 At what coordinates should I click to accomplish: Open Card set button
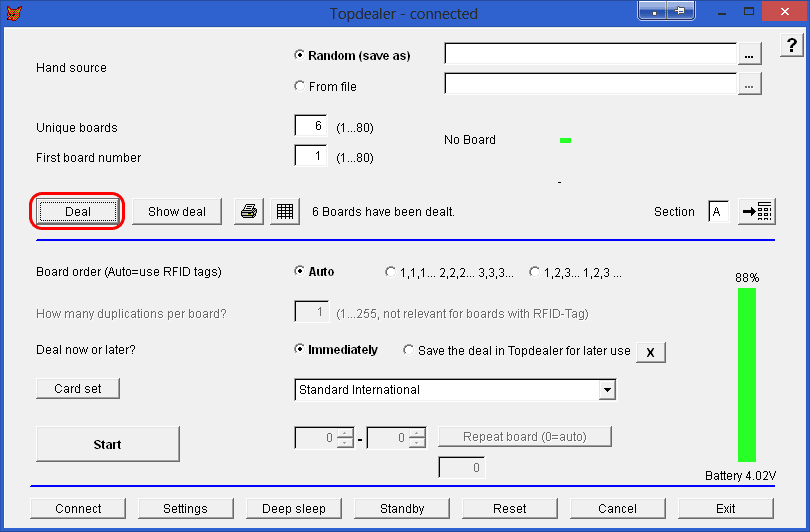click(77, 388)
